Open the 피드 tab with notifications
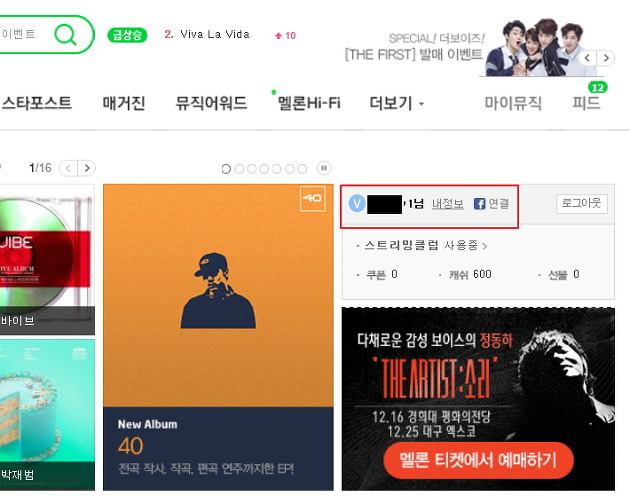The image size is (630, 496). click(x=586, y=103)
